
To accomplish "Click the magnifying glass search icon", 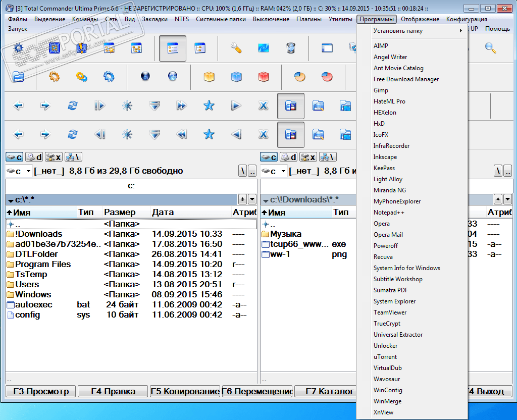I will [490, 48].
